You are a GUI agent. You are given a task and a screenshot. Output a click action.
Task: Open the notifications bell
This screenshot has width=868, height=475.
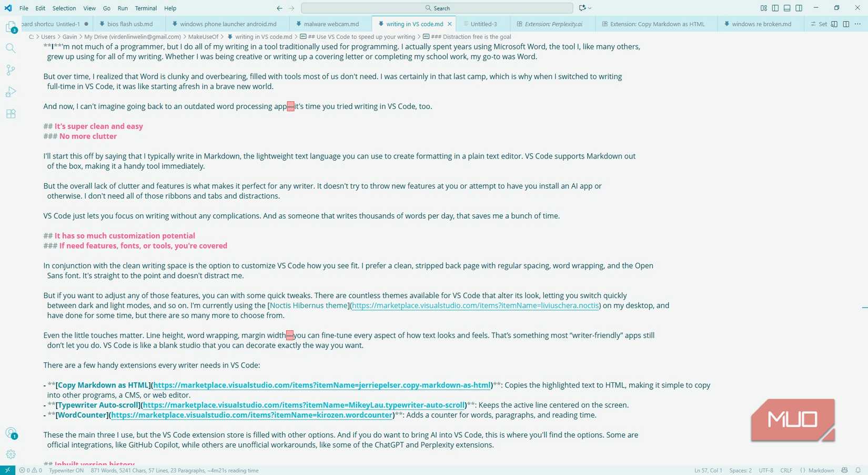pyautogui.click(x=858, y=470)
